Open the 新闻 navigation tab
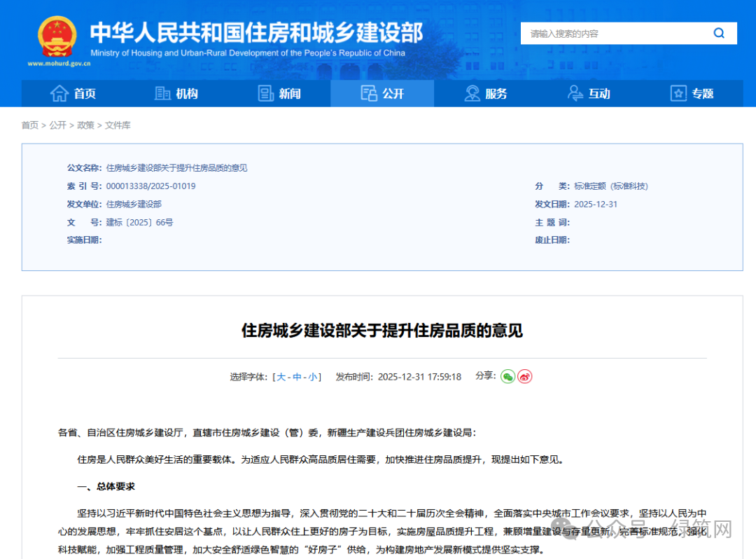This screenshot has width=756, height=559. (279, 93)
